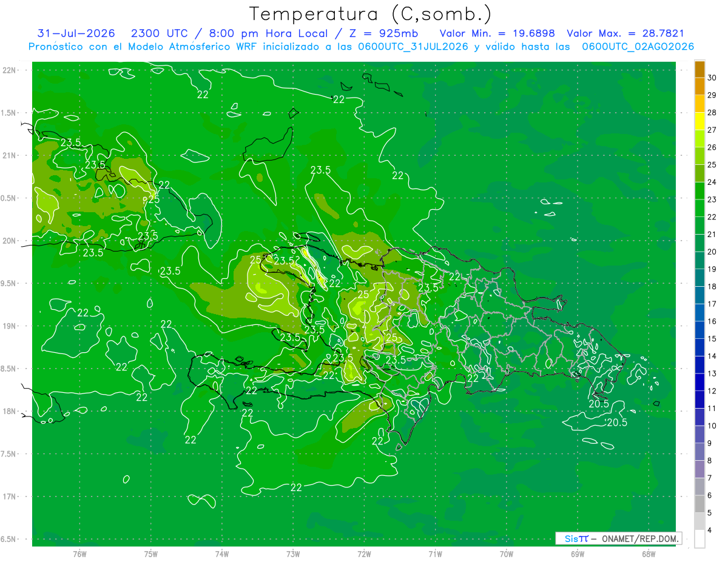Pick the gray legend band between 5 and 6
Screen dimensions: 728x562
(699, 504)
